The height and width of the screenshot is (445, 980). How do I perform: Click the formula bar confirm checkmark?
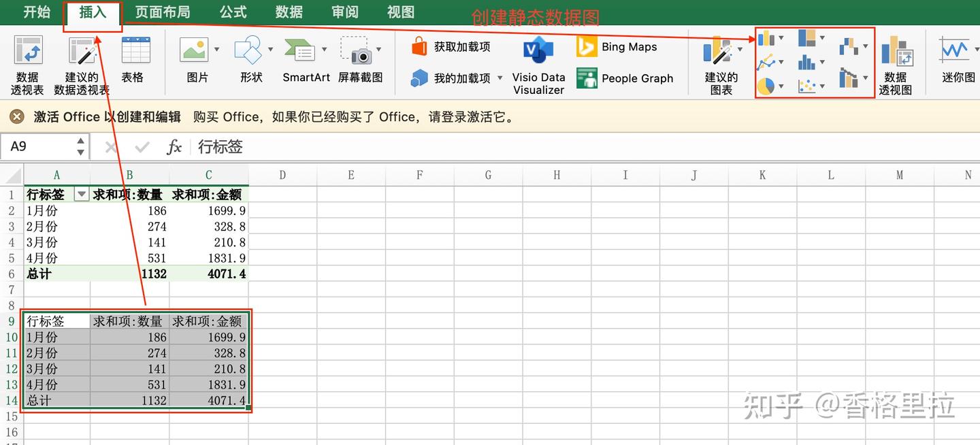tap(142, 147)
